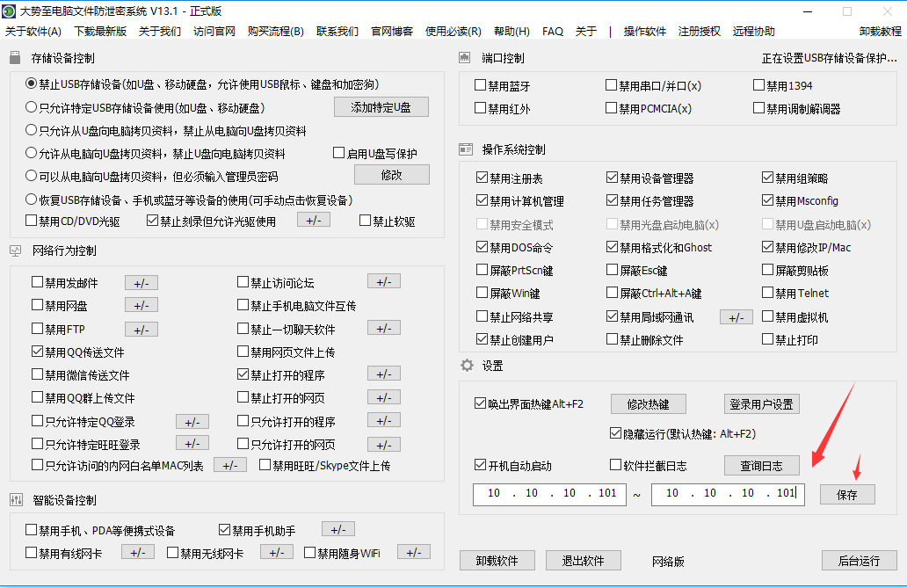Click +/- button next to 禁用局域网通讯
The width and height of the screenshot is (907, 588).
[x=736, y=317]
